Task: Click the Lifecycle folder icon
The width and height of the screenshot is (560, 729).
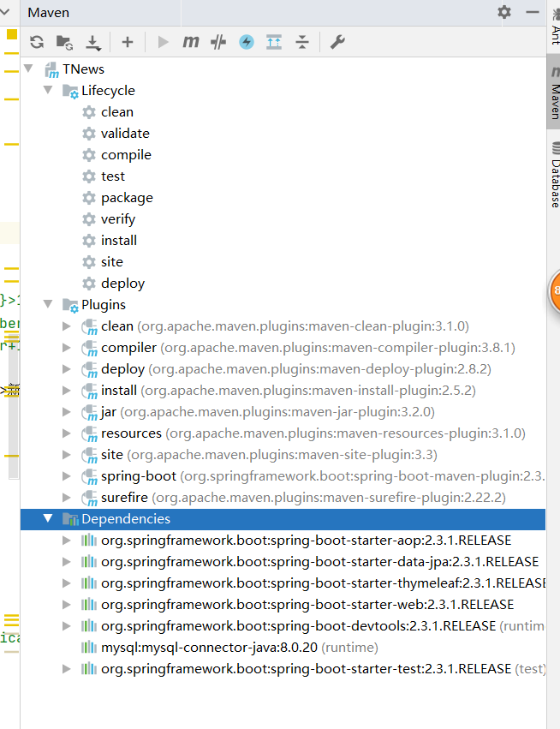Action: tap(70, 91)
